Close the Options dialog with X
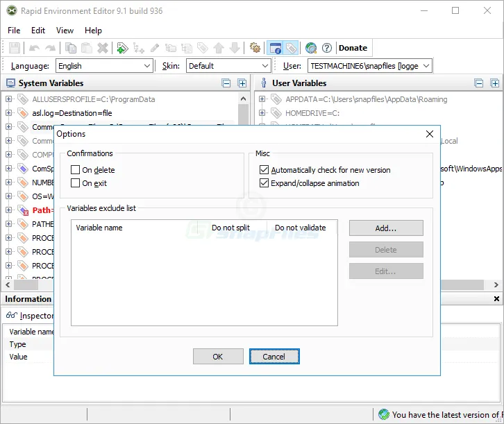This screenshot has height=424, width=504. tap(430, 134)
